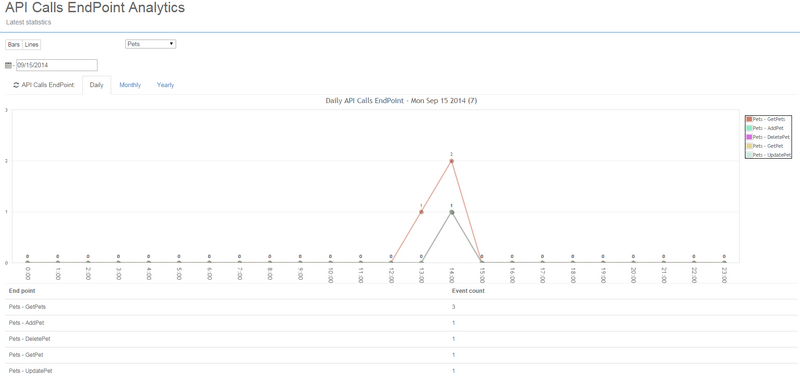Click the calendar icon beside the date field

pos(8,65)
